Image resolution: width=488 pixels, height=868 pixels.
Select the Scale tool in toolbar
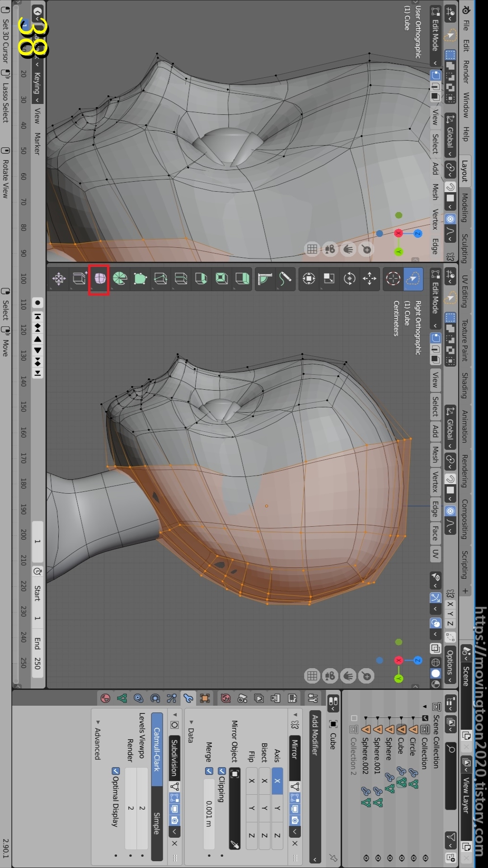(x=329, y=278)
